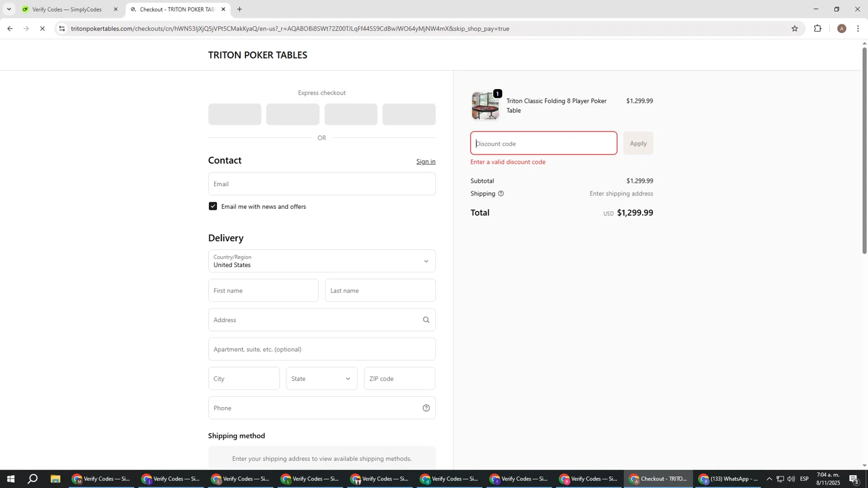The height and width of the screenshot is (488, 868).
Task: Show hidden system tray icons
Action: click(769, 479)
